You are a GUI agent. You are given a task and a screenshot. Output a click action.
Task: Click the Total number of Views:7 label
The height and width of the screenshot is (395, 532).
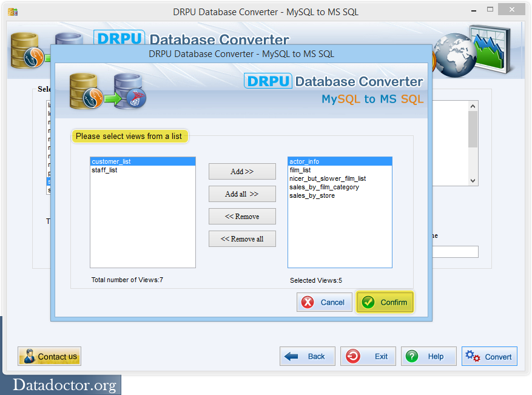point(127,280)
